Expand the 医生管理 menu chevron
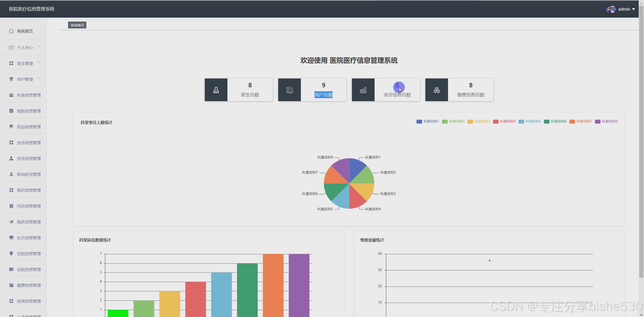 point(39,62)
